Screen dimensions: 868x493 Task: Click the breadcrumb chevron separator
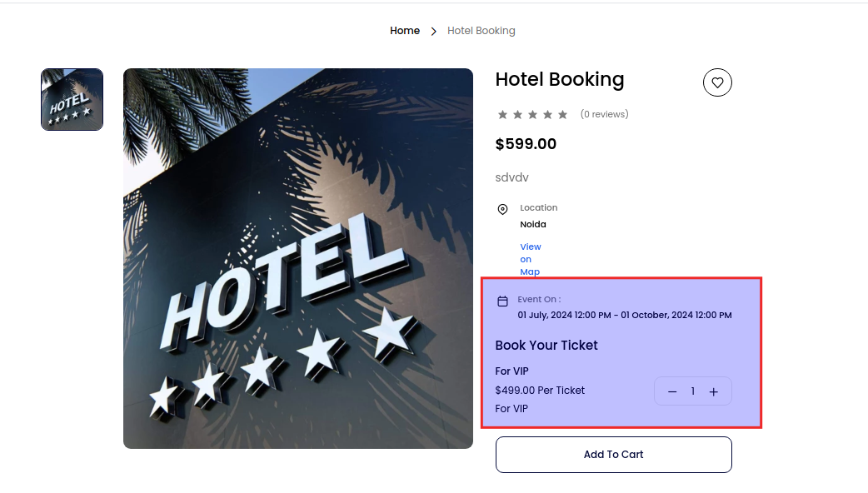[x=434, y=32]
